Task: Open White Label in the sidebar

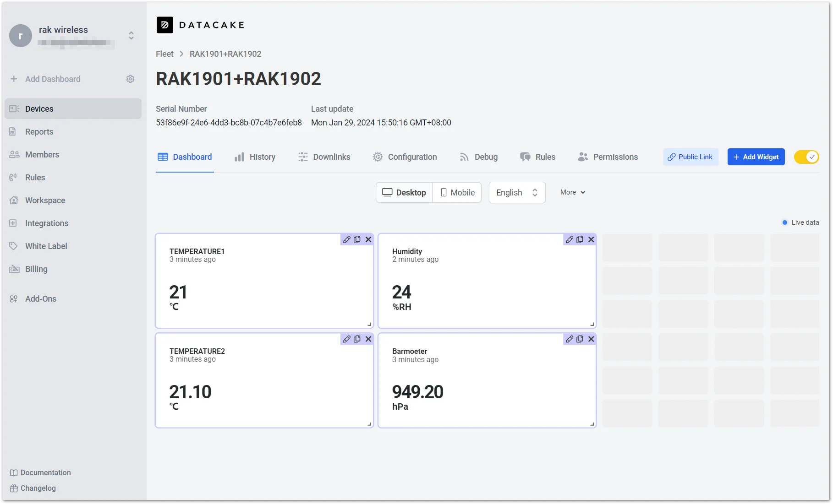Action: click(73, 246)
